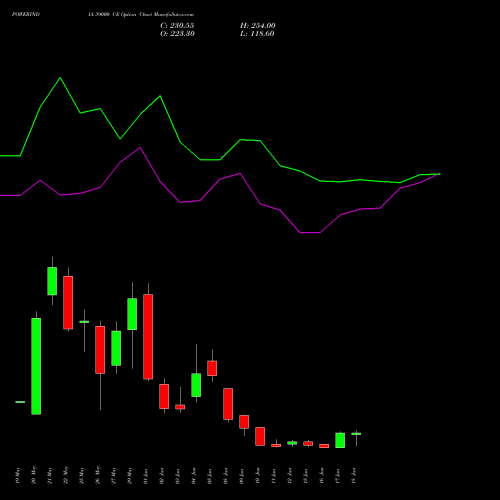This screenshot has width=500, height=500.
Task: Click the 19 May date label
Action: pos(18,475)
